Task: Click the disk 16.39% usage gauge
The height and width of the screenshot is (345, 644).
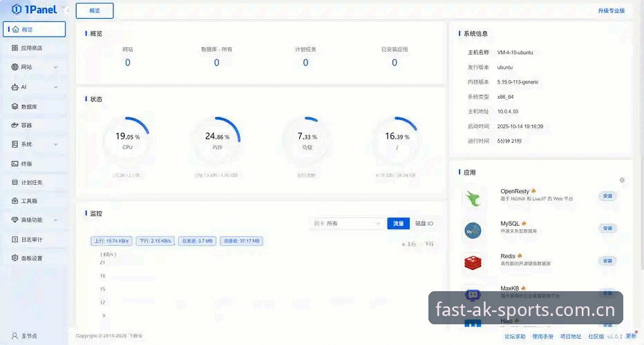Action: pos(397,140)
